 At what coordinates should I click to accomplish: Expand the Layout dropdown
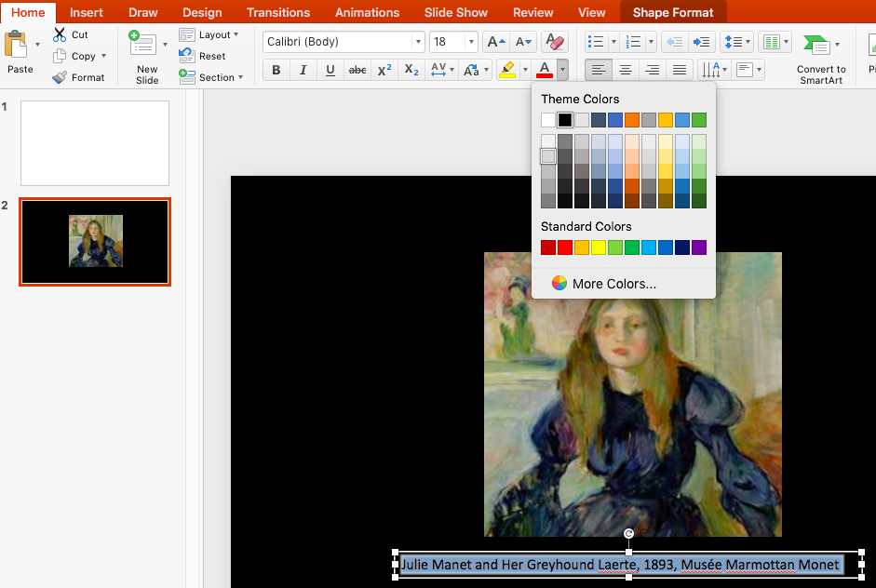pos(236,34)
